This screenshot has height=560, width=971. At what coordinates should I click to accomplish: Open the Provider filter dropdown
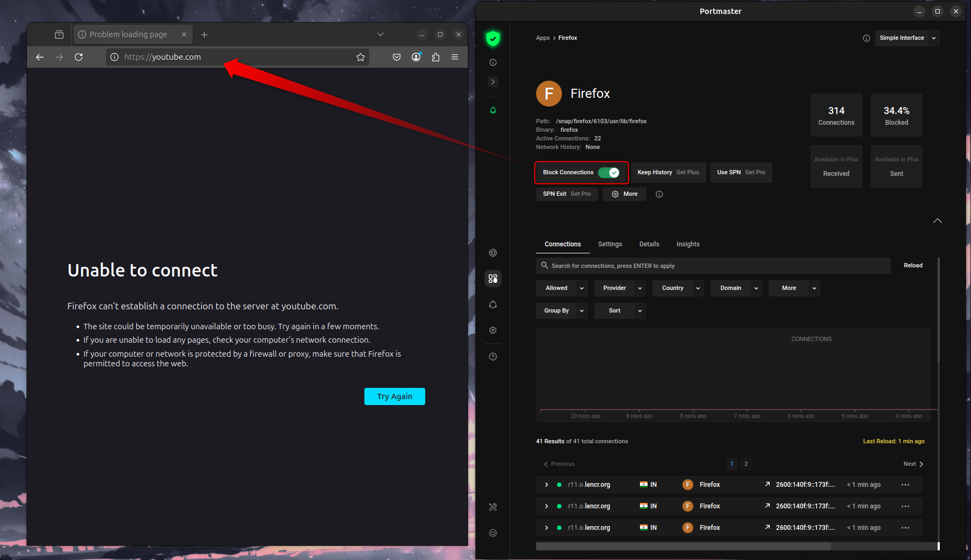620,288
